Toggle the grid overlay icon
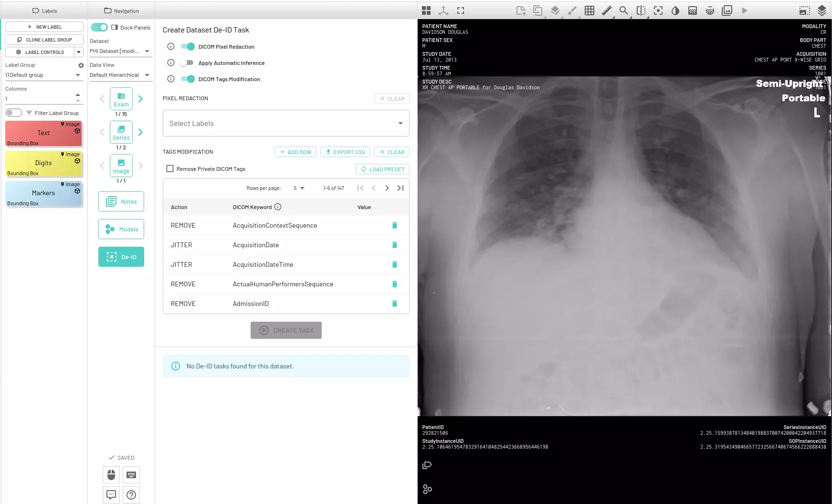The height and width of the screenshot is (504, 832). [x=590, y=10]
